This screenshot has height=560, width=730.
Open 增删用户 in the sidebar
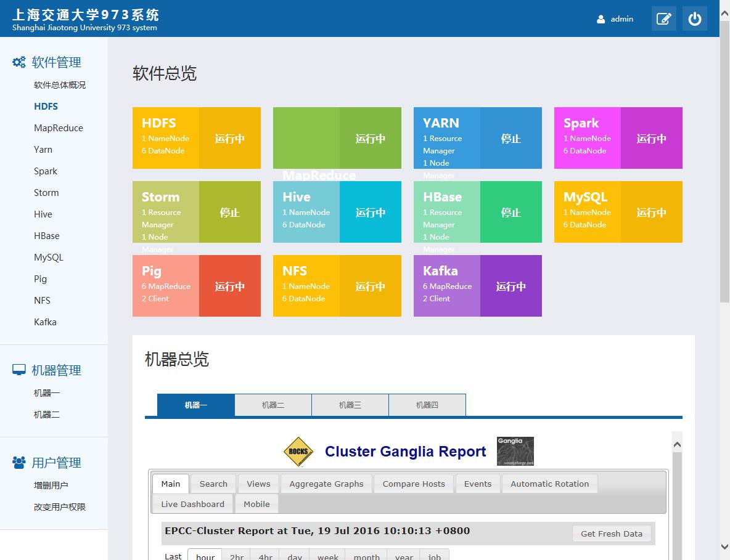pos(51,485)
